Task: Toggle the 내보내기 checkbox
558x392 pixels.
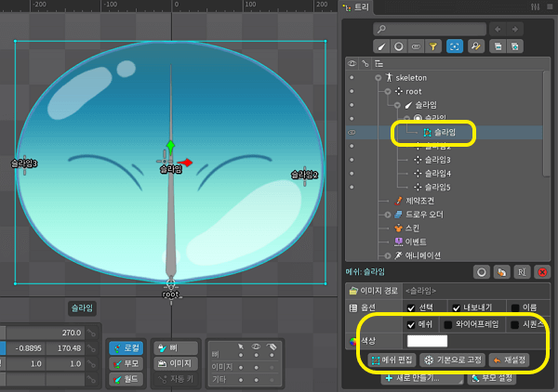Action: (457, 307)
